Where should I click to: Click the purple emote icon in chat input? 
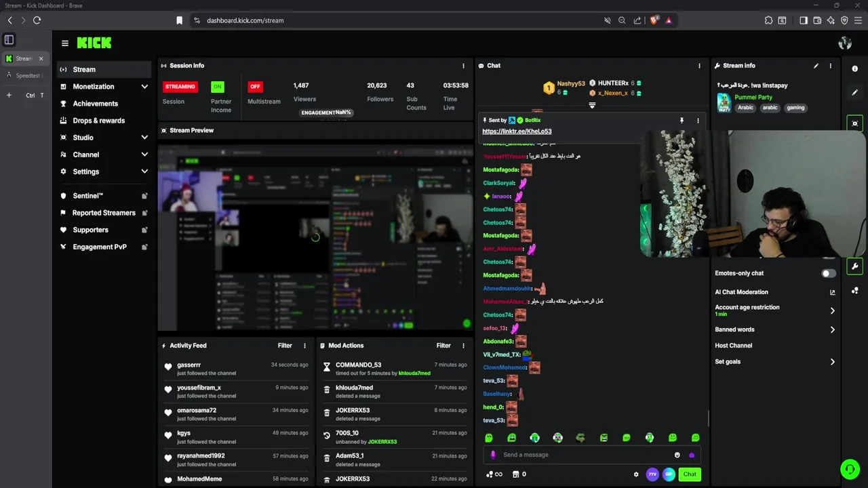pyautogui.click(x=691, y=455)
